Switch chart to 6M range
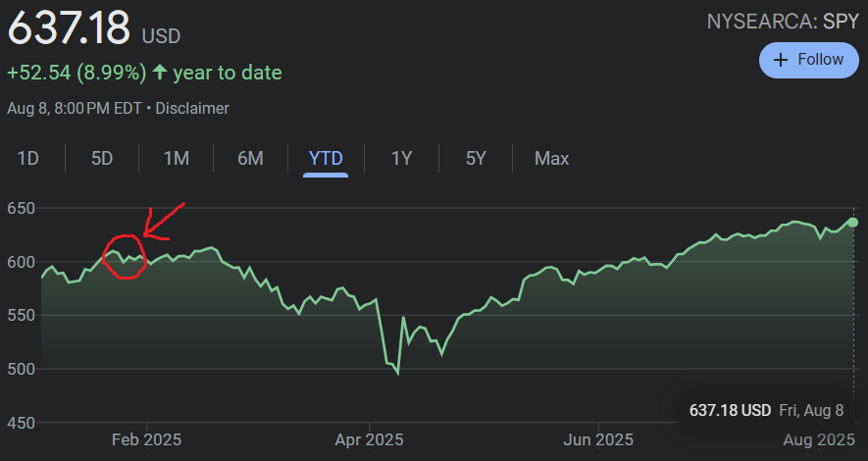 pos(250,158)
